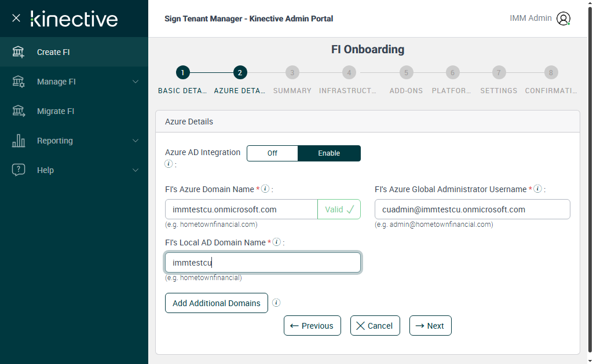This screenshot has width=593, height=364.
Task: Turn Azure AD Integration Off
Action: 272,153
